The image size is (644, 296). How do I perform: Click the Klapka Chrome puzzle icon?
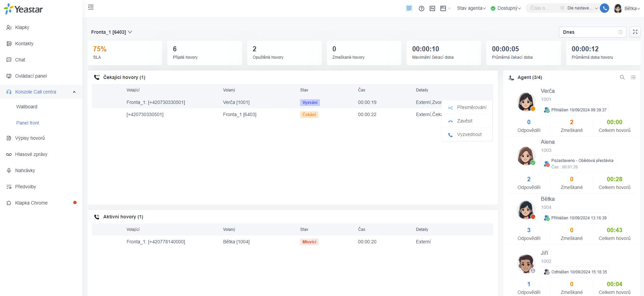coord(9,203)
